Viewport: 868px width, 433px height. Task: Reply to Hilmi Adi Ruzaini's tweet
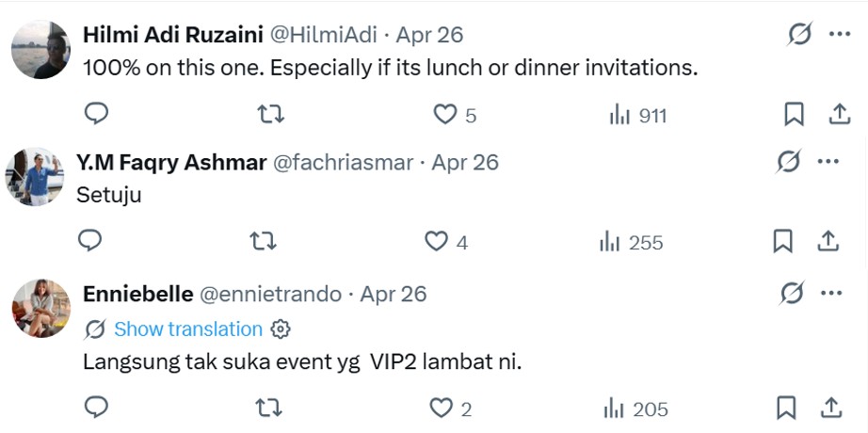(97, 115)
